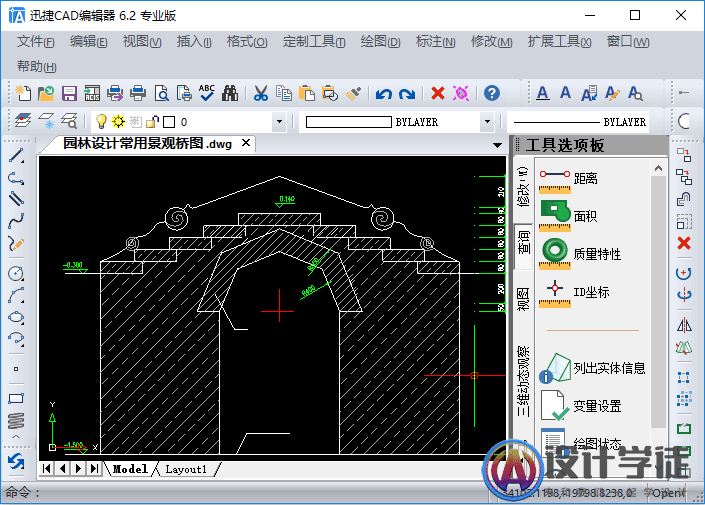Select the 视图 side tab in tool palette
The width and height of the screenshot is (705, 505).
(x=523, y=300)
